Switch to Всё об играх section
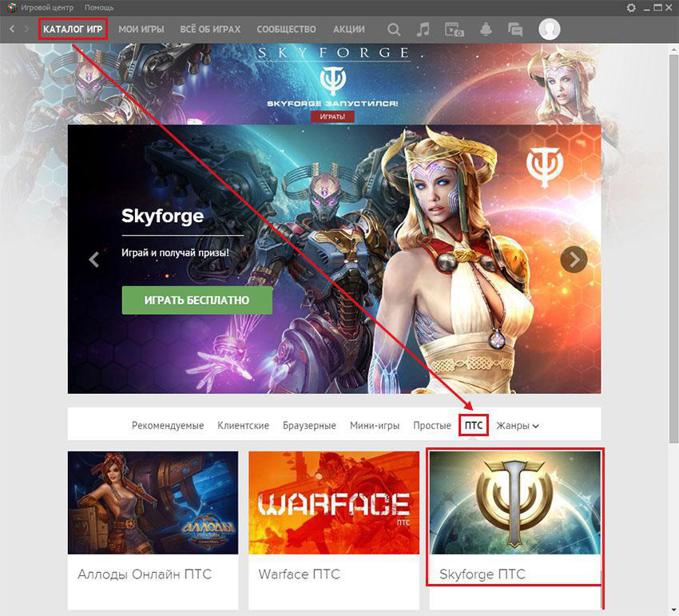 click(210, 30)
